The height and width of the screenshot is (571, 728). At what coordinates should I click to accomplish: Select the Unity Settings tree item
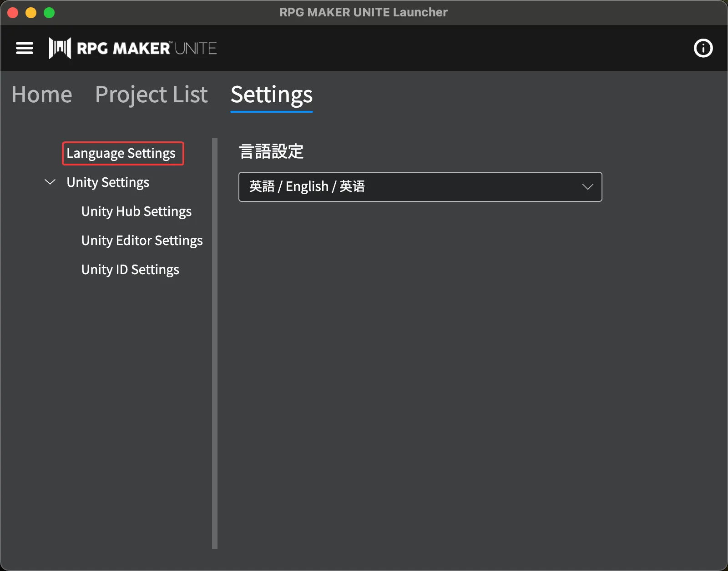click(108, 182)
